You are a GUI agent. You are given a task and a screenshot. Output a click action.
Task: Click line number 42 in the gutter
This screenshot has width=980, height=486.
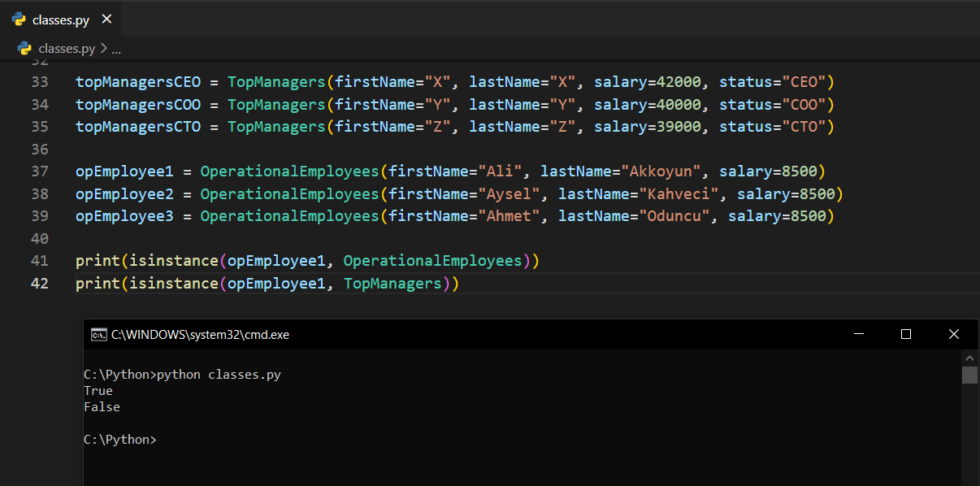tap(39, 284)
